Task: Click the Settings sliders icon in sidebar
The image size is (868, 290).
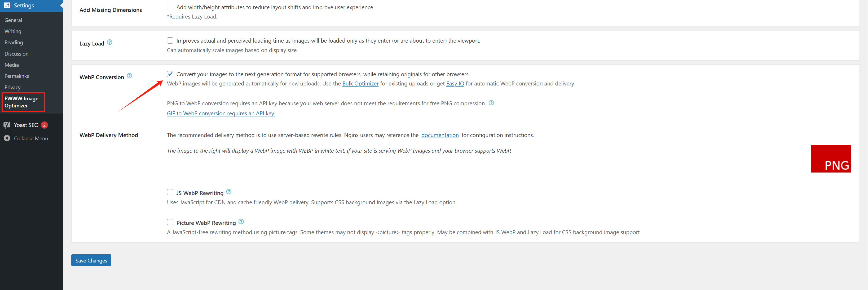Action: point(7,5)
